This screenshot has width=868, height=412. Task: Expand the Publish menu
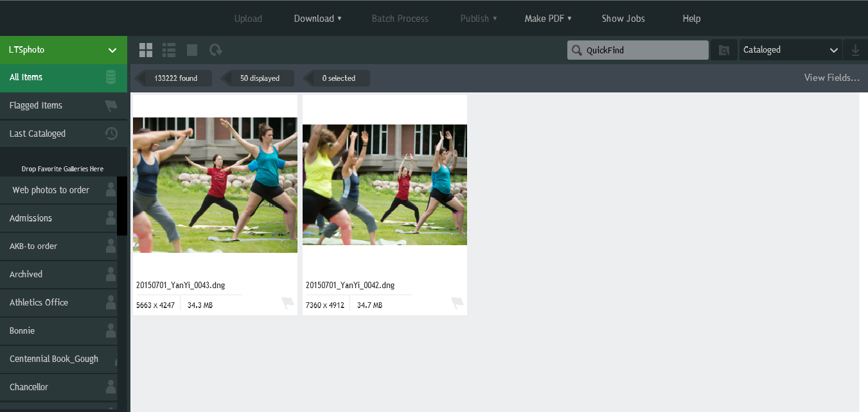(x=479, y=19)
